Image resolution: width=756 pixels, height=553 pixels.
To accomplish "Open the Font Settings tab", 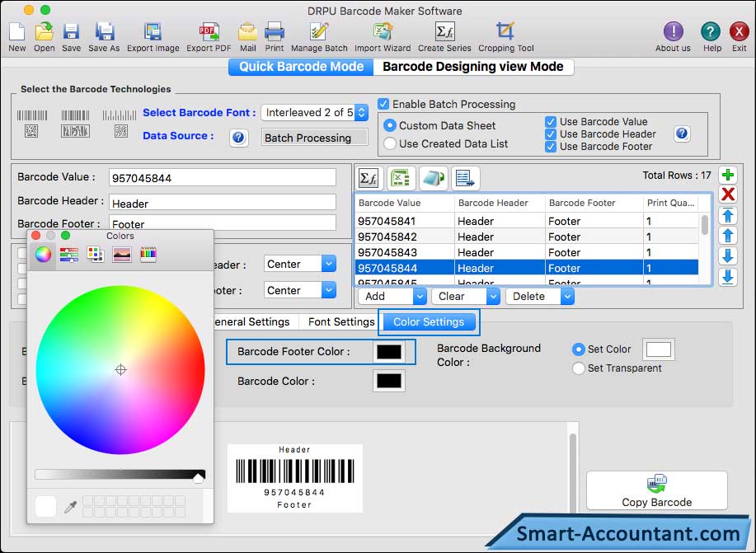I will click(x=341, y=322).
